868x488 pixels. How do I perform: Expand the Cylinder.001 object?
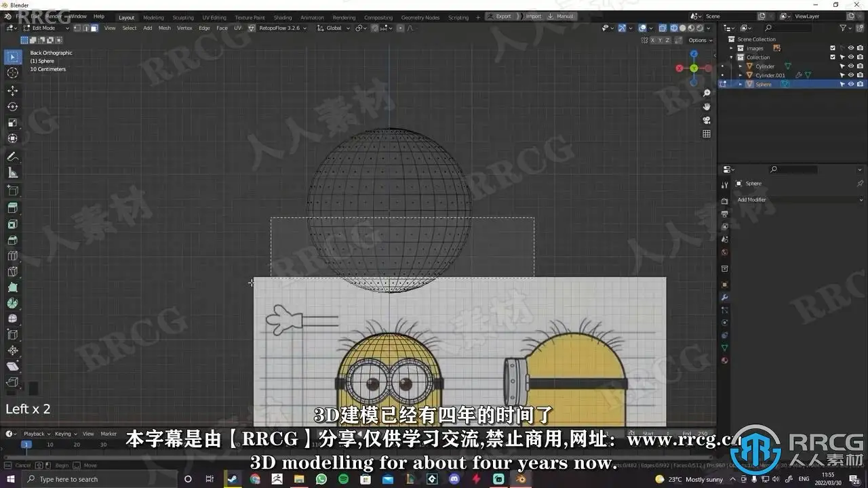740,75
